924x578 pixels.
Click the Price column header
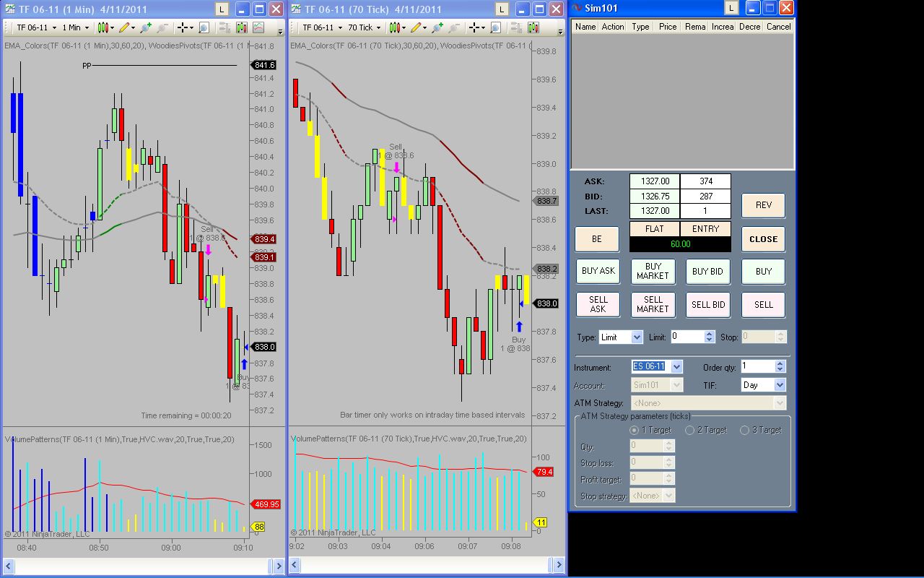(668, 27)
